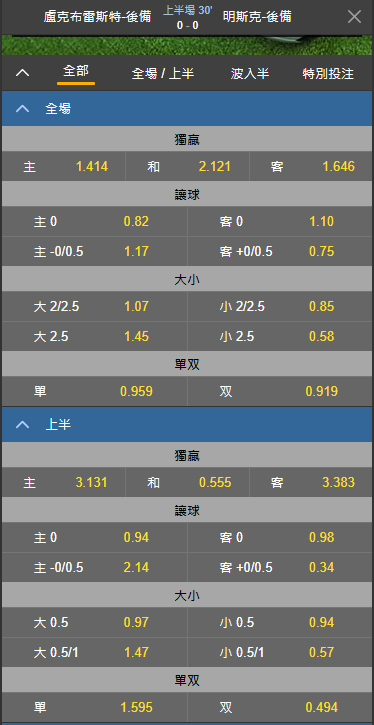Select first-half 双 even at 0.494
The height and width of the screenshot is (725, 374).
tap(280, 707)
